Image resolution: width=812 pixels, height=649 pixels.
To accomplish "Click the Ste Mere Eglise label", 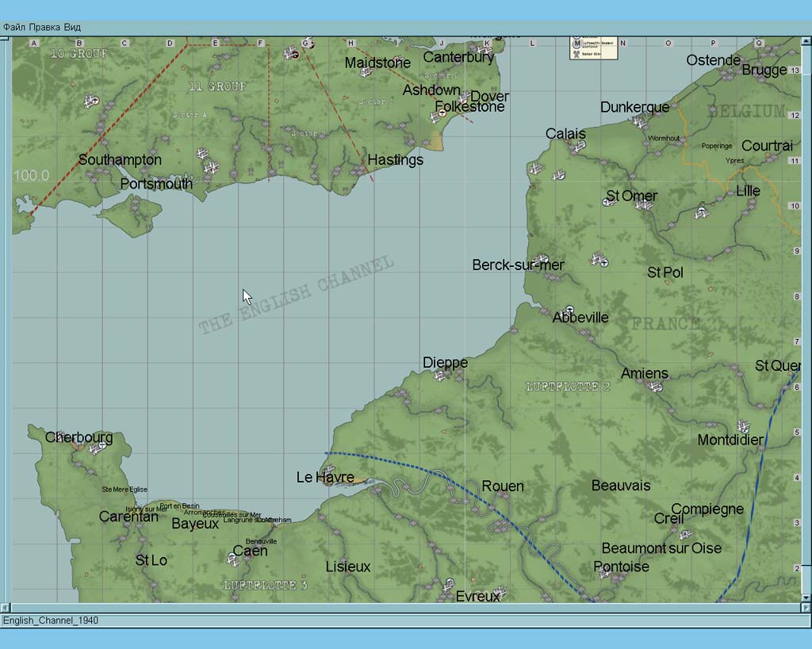I will tap(124, 490).
